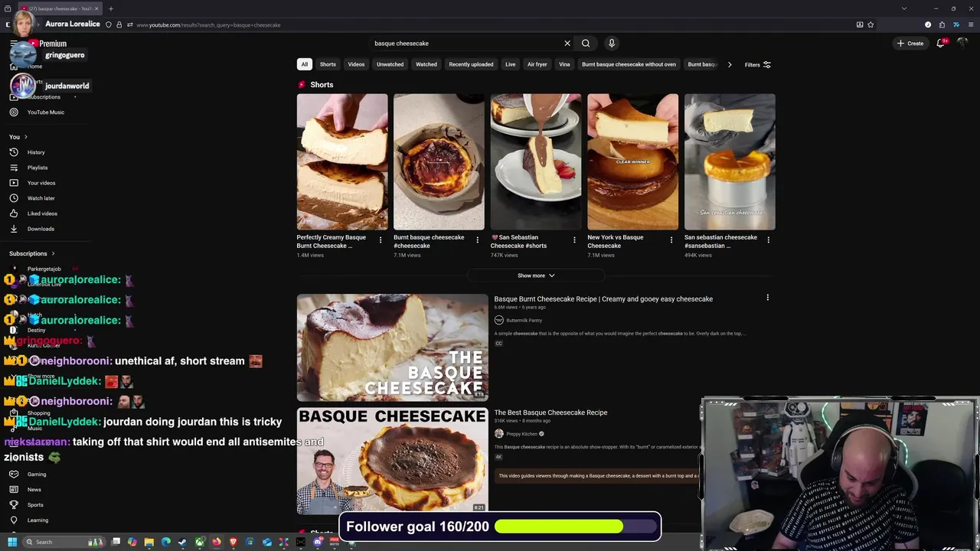Select the Videos filter chip
The image size is (980, 551).
[356, 64]
